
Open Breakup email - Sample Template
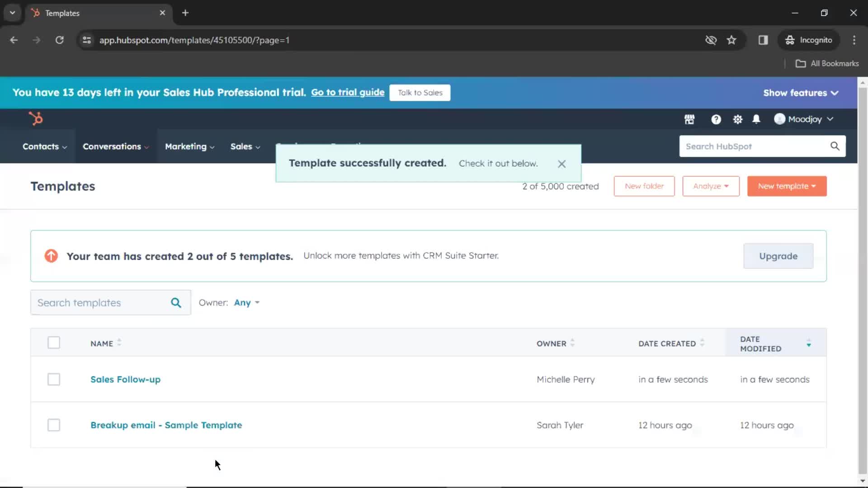pyautogui.click(x=166, y=425)
